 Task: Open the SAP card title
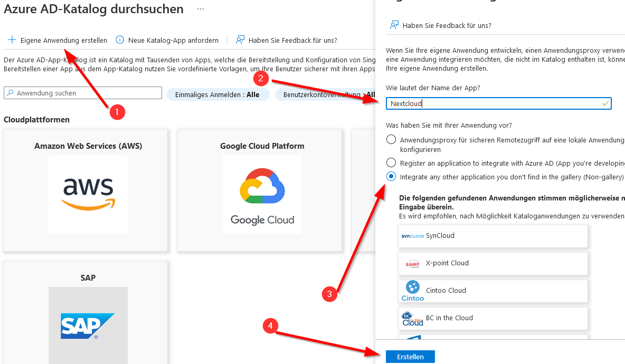tap(88, 277)
